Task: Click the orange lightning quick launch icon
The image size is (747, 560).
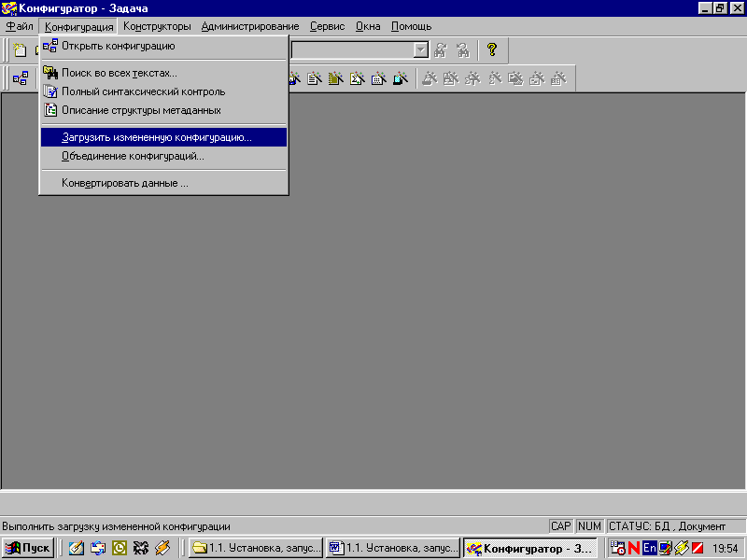Action: 162,548
